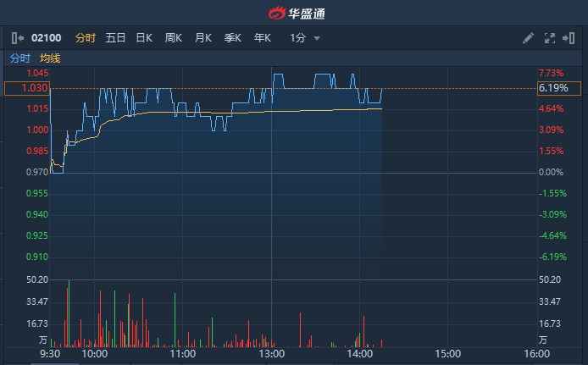Click the -1.55% axis label
Viewport: 588px width, 365px height.
[x=552, y=193]
